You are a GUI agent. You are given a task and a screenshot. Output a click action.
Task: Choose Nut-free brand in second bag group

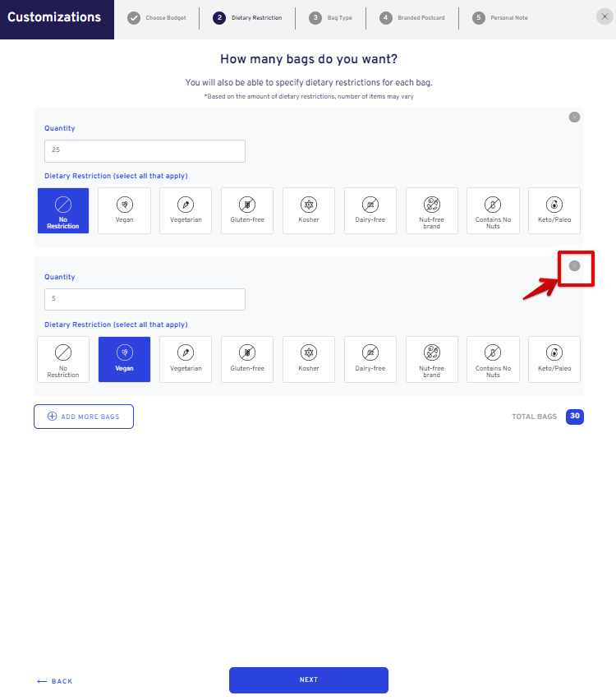tap(432, 359)
